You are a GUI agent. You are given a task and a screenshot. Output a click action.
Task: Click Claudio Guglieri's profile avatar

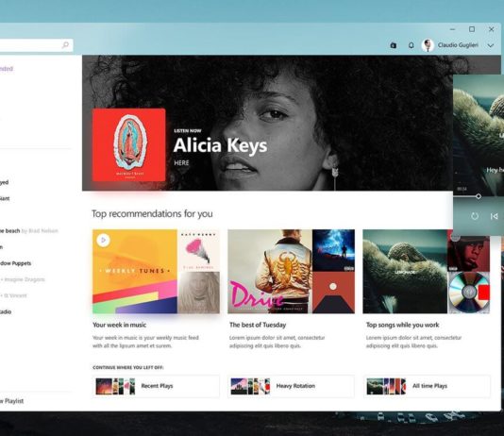coord(428,45)
